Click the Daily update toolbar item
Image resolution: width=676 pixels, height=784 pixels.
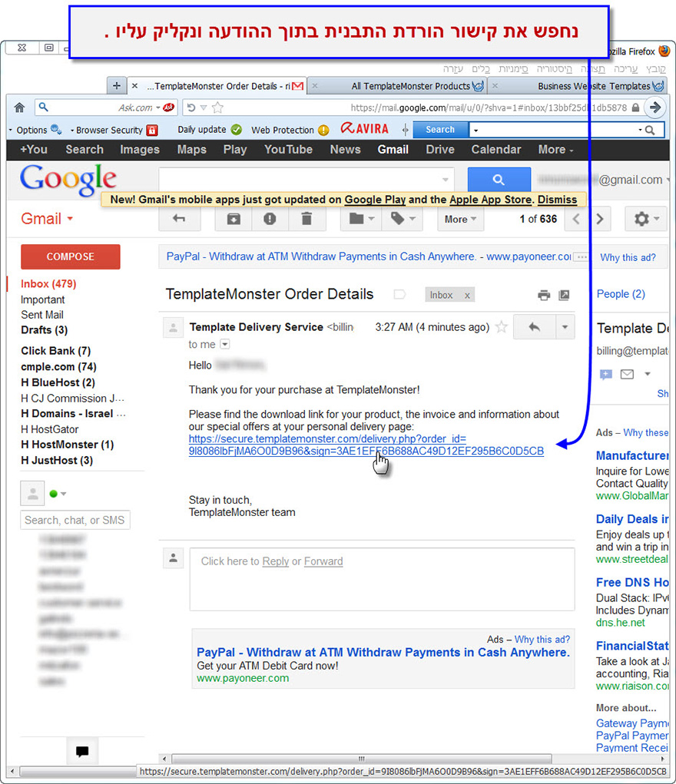pos(210,130)
